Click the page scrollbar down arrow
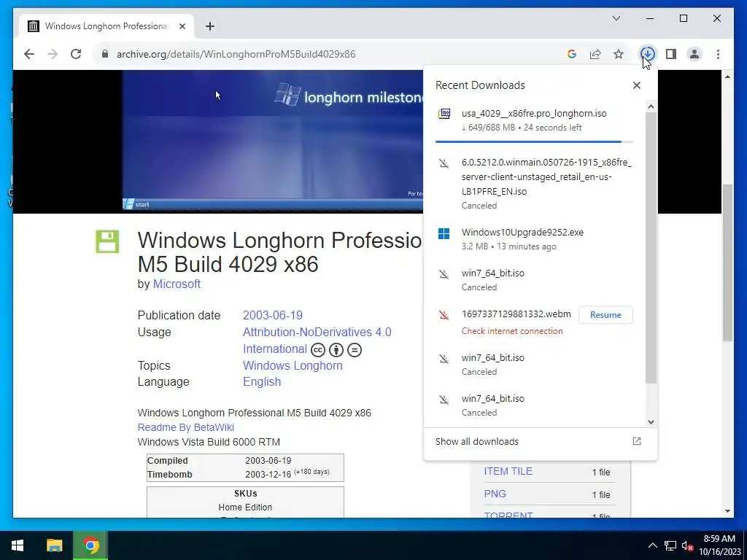Screen dimensions: 747x560 [727, 511]
